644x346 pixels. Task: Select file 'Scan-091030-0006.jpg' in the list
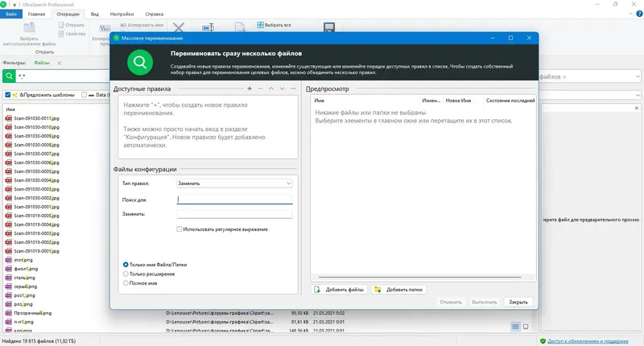tap(36, 163)
